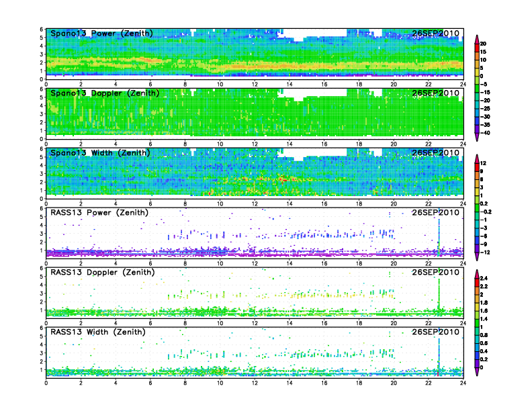Viewport: 532px width, 411px height.
Task: Click 26SEP2010 date in RASS13 Width panel
Action: click(x=436, y=332)
